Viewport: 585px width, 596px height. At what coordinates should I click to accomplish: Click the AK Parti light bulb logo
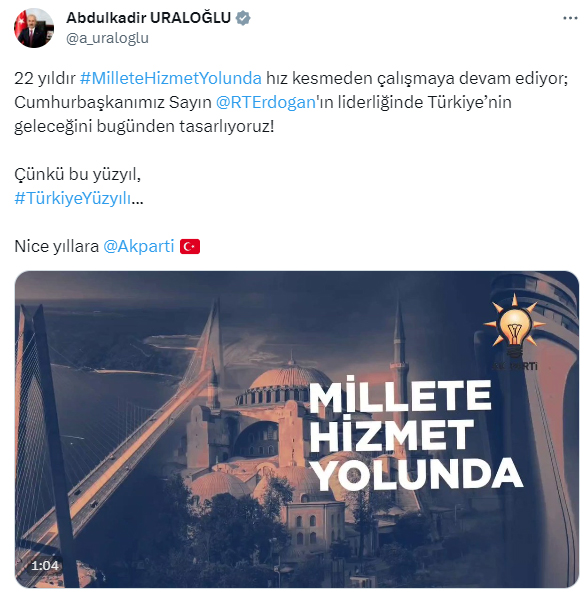click(x=515, y=327)
